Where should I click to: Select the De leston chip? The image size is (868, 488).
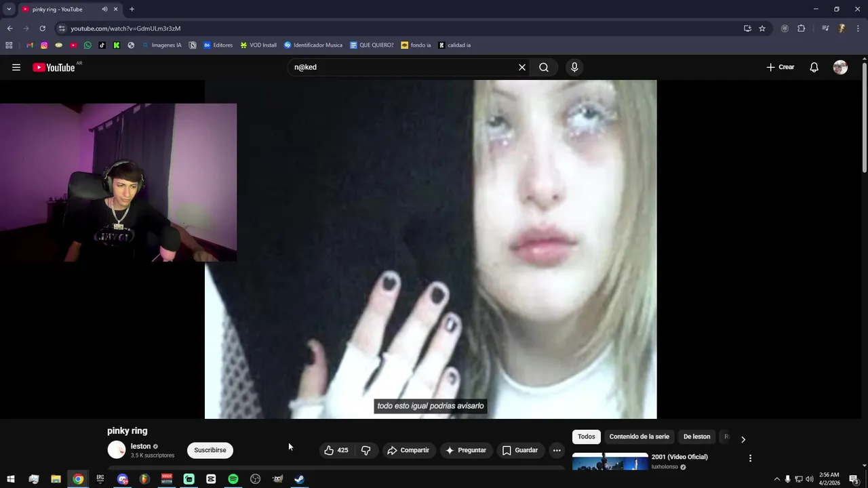(x=696, y=436)
